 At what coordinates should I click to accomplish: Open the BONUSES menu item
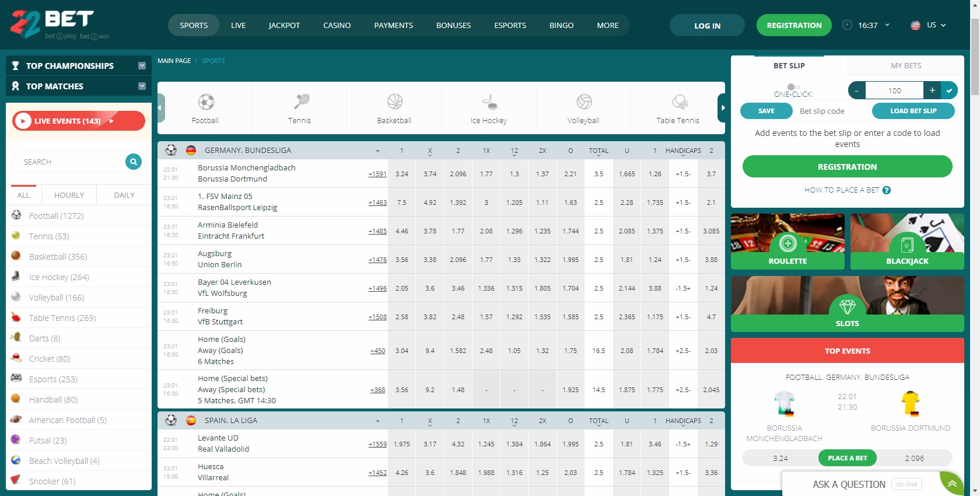453,25
